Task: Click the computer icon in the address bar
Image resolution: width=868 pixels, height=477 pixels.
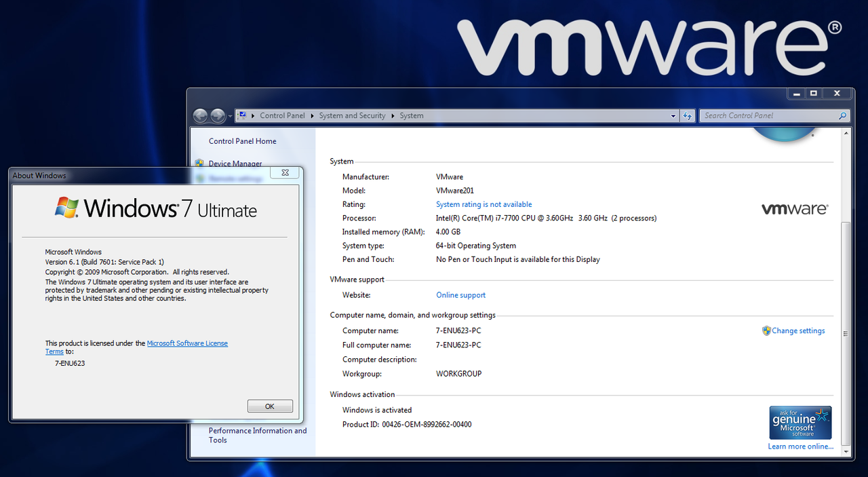Action: 243,115
